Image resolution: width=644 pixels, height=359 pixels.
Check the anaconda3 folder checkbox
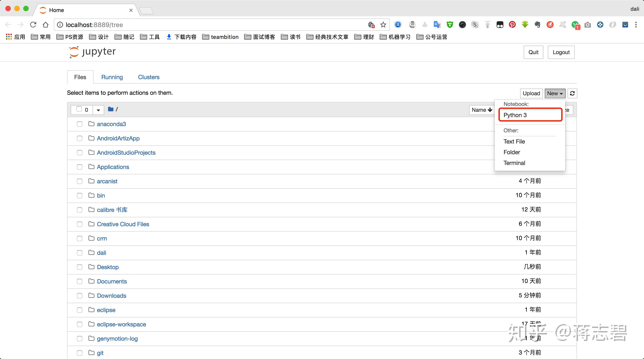pyautogui.click(x=80, y=124)
